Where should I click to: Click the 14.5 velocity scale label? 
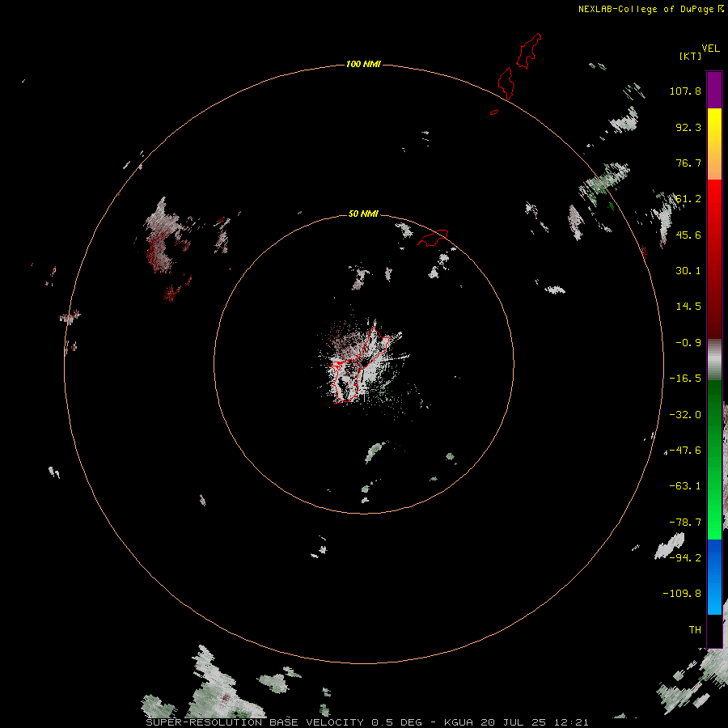[688, 307]
